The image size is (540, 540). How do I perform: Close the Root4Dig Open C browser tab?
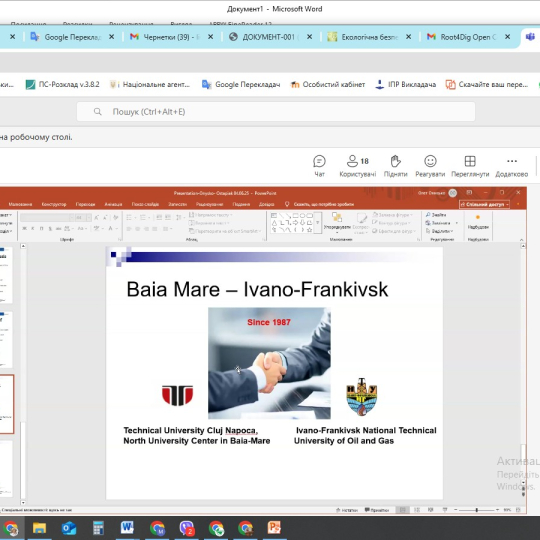pos(507,37)
